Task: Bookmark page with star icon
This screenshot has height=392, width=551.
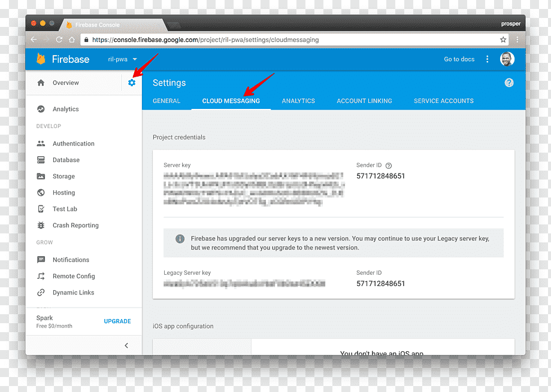Action: 503,39
